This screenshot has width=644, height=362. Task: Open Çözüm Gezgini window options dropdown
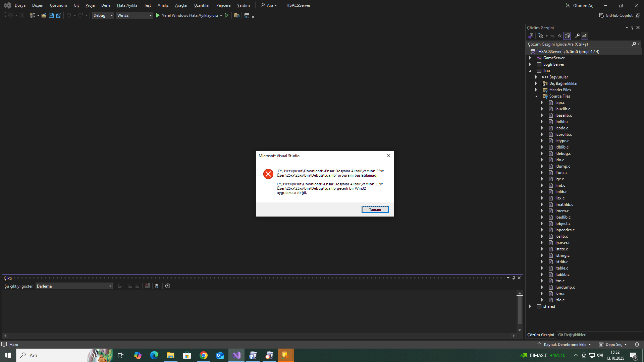point(627,27)
